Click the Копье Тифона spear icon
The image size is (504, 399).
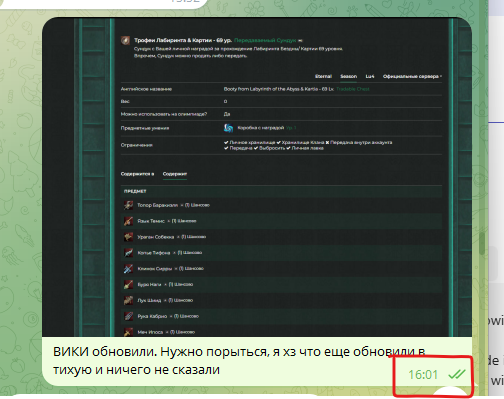click(128, 253)
